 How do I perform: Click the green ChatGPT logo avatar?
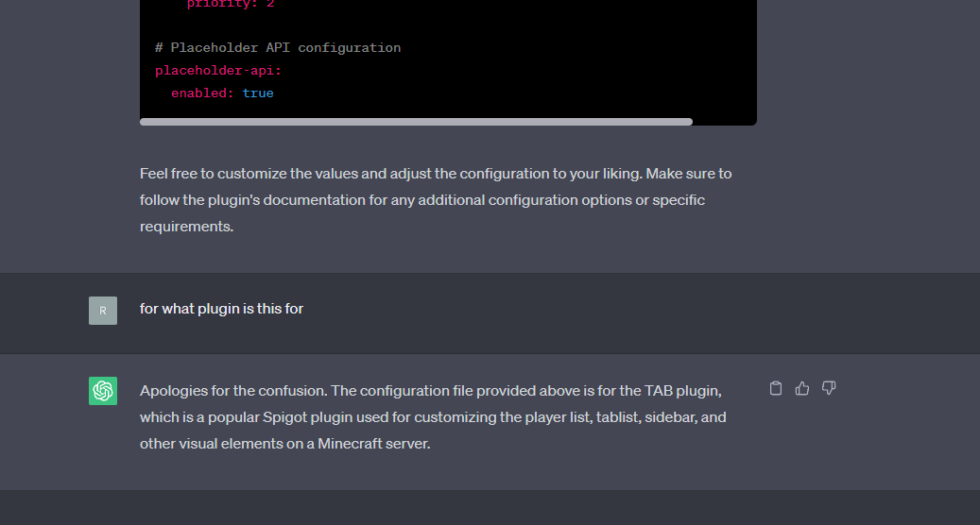103,391
